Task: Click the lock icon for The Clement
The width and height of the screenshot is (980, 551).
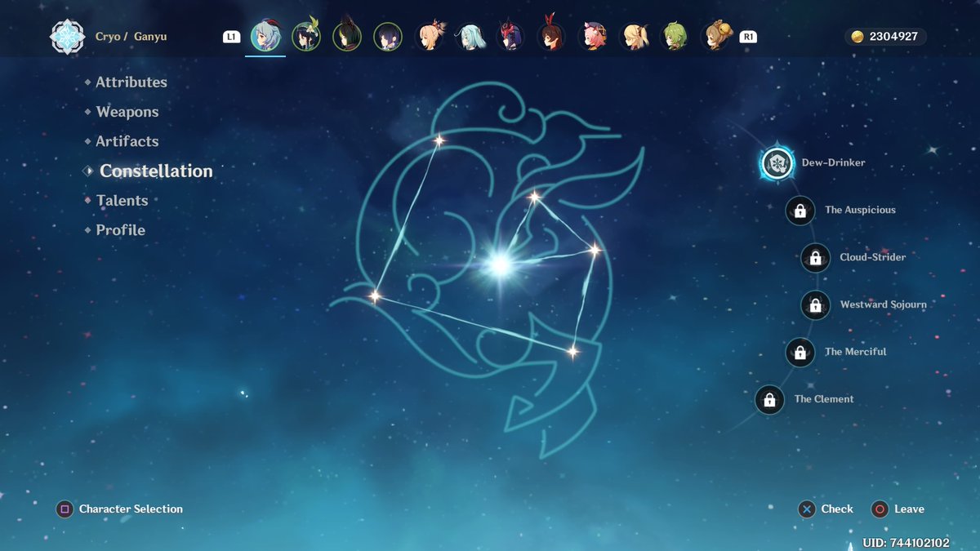Action: coord(769,400)
